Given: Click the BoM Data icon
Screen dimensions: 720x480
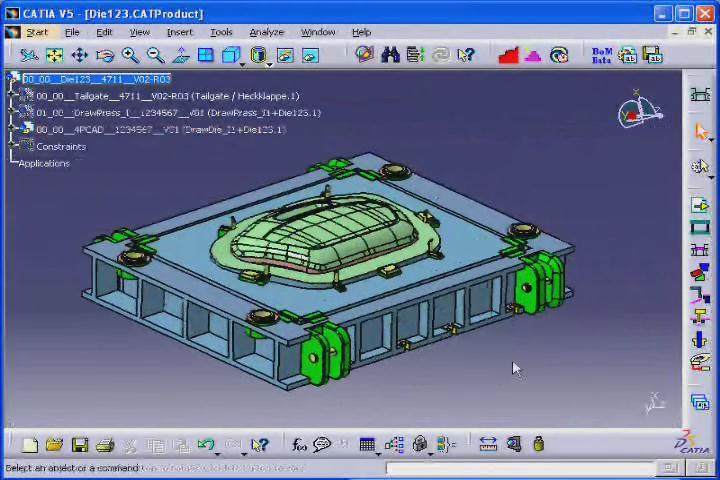Looking at the screenshot, I should pyautogui.click(x=602, y=55).
